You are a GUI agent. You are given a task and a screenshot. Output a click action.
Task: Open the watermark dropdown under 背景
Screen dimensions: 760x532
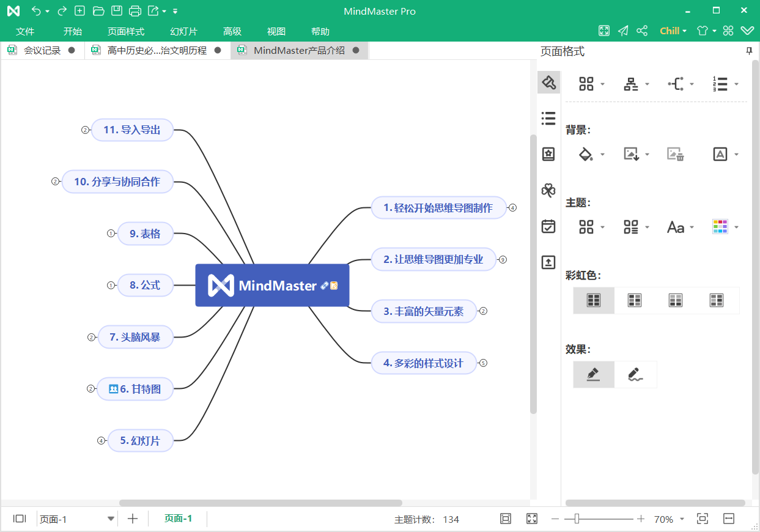coord(725,154)
